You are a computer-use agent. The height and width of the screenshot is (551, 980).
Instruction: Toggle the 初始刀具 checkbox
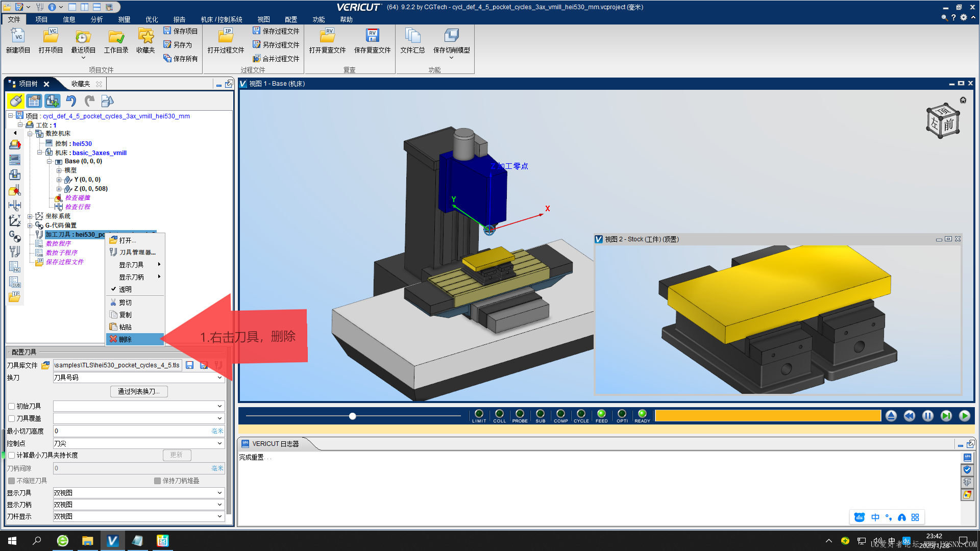pos(11,407)
